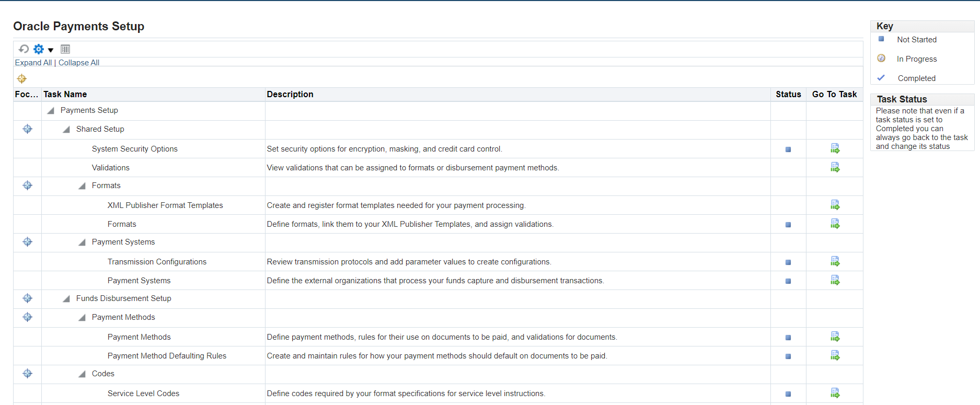980x405 pixels.
Task: Click the Focus column header
Action: pos(27,95)
